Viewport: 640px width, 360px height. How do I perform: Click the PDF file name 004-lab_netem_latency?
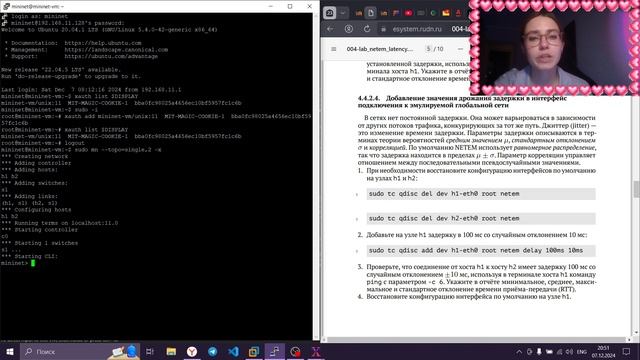(x=380, y=49)
